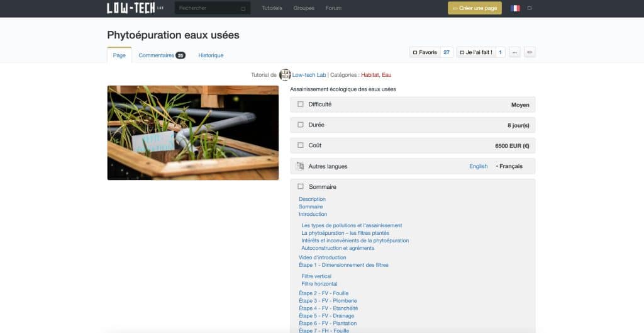The image size is (644, 333).
Task: Mark tutorial with Je l'ai fait !
Action: pos(475,52)
